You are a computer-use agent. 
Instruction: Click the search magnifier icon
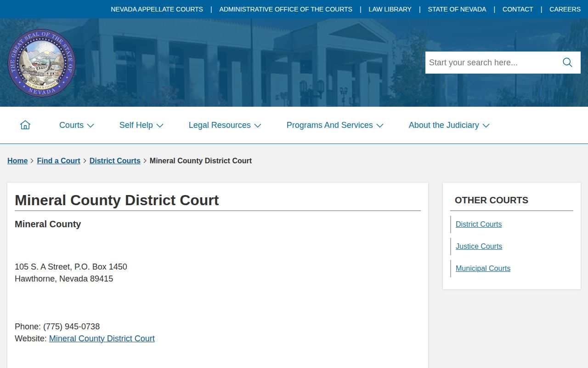[567, 63]
